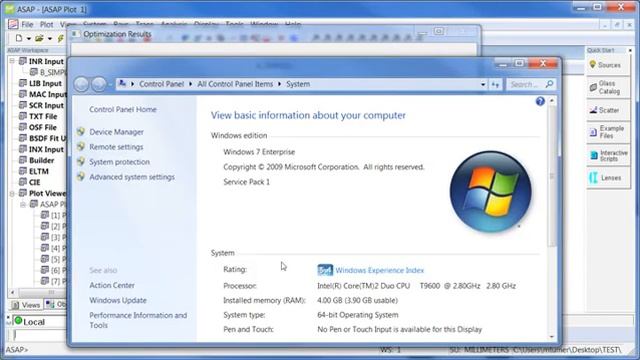This screenshot has height=360, width=640.
Task: Open the address bar history dropdown
Action: click(x=483, y=84)
